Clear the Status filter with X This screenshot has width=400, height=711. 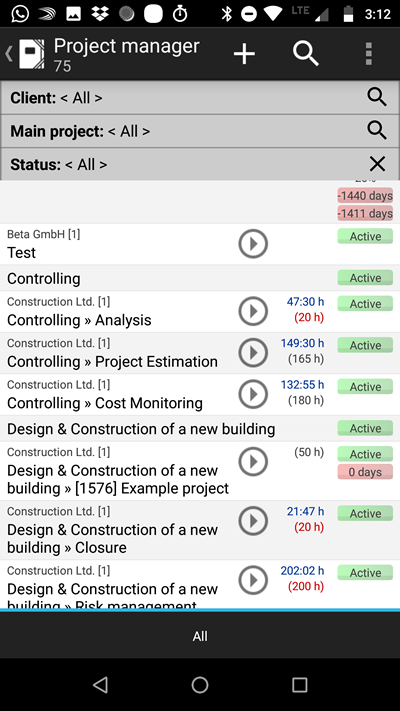377,164
